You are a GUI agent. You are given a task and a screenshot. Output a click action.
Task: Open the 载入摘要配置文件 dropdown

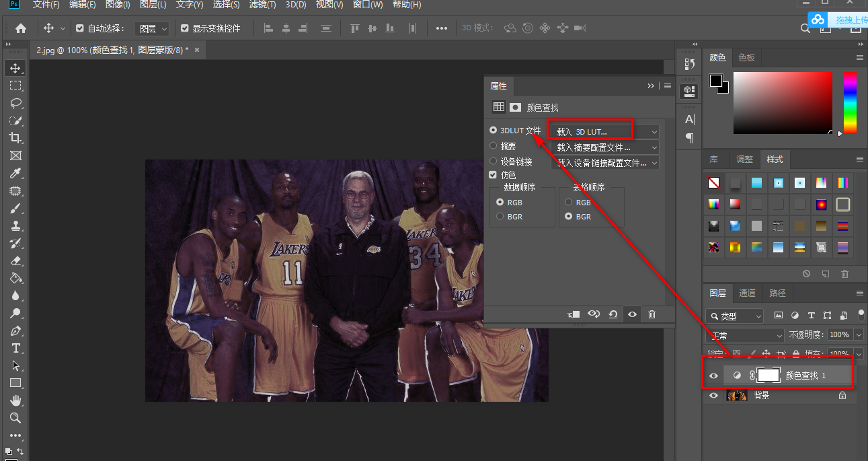point(604,147)
